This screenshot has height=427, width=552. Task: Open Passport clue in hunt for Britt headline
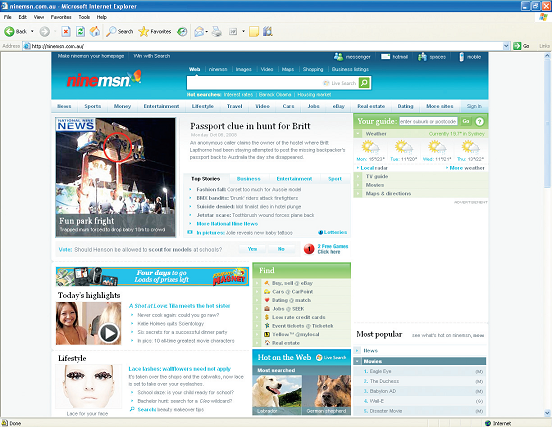coord(250,126)
